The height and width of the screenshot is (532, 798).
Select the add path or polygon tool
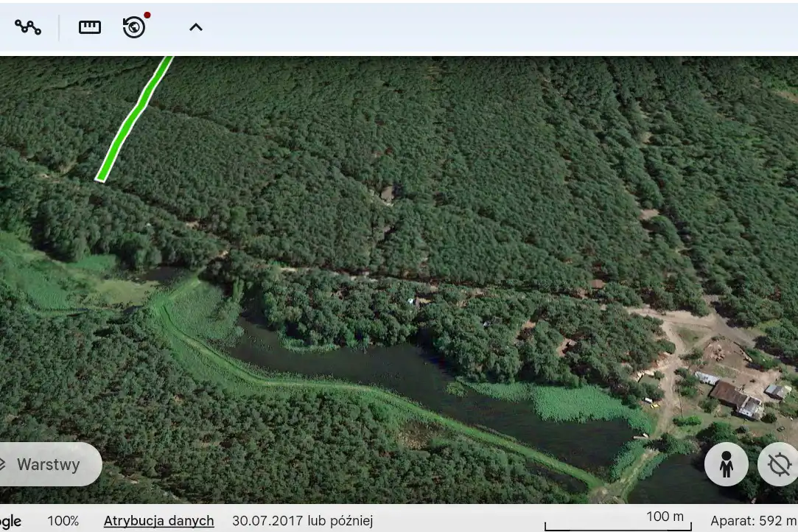pyautogui.click(x=28, y=27)
